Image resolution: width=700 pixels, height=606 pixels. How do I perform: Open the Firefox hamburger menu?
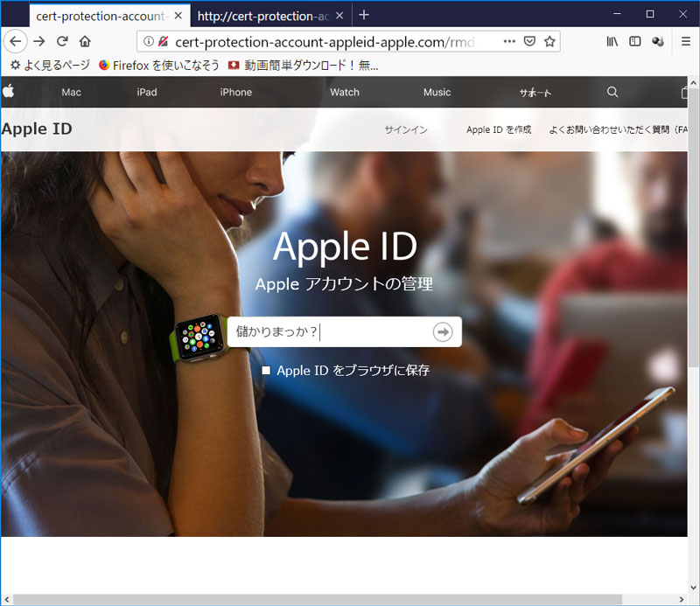pyautogui.click(x=686, y=41)
